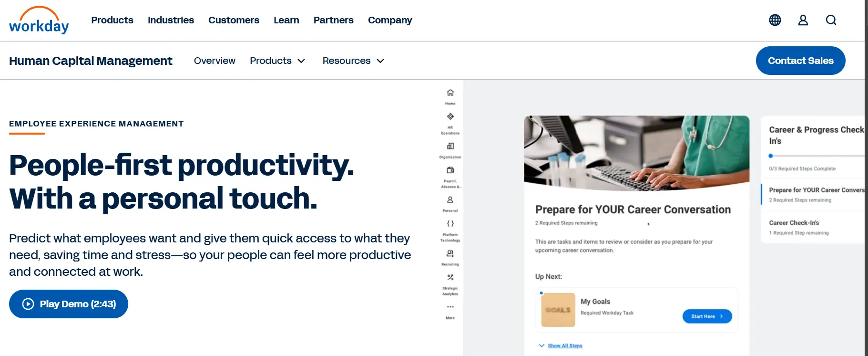Click the Platform Technology braces icon

point(450,224)
